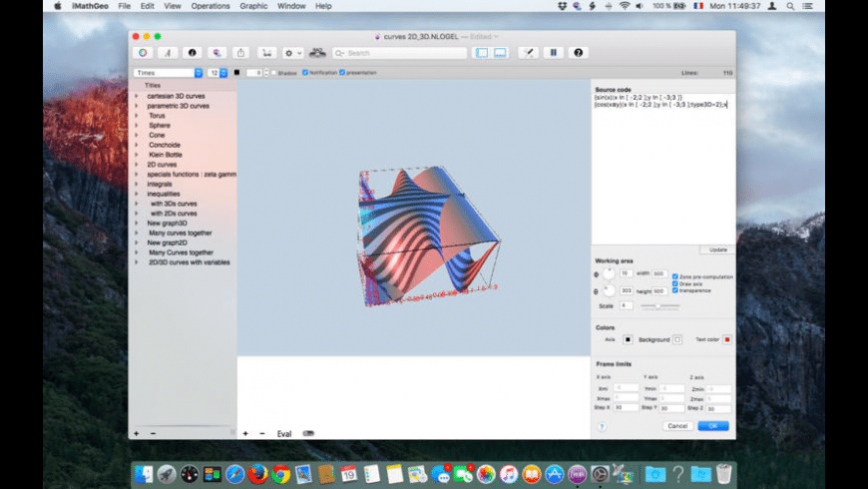Adjust the Scale slider
The image size is (868, 489).
(659, 306)
